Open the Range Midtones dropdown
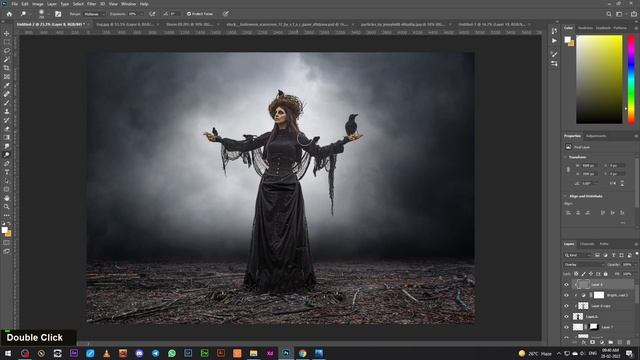This screenshot has height=360, width=640. tap(94, 14)
